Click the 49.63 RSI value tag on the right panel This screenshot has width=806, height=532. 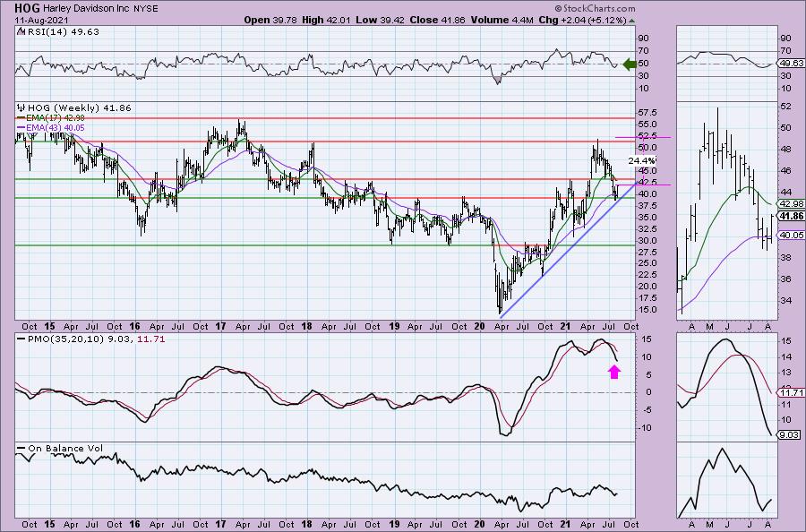pos(792,64)
